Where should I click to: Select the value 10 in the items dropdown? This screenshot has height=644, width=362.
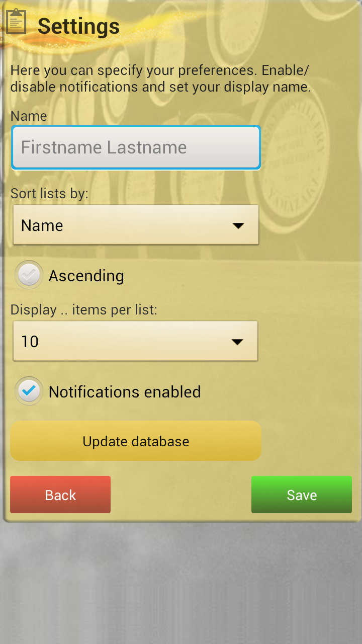(30, 342)
